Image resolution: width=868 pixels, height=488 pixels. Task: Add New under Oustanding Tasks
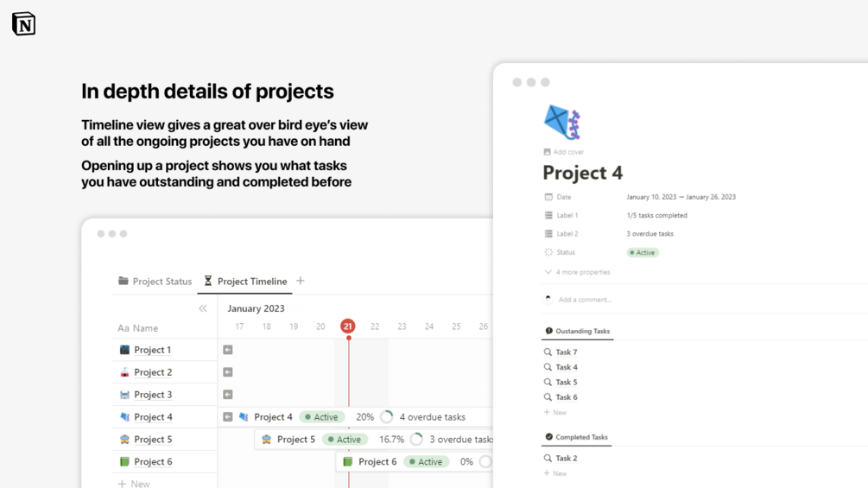coord(555,412)
